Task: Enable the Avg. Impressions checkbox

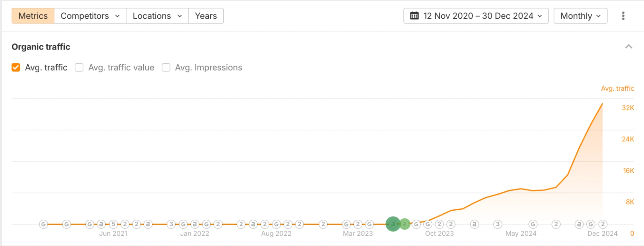Action: 166,68
